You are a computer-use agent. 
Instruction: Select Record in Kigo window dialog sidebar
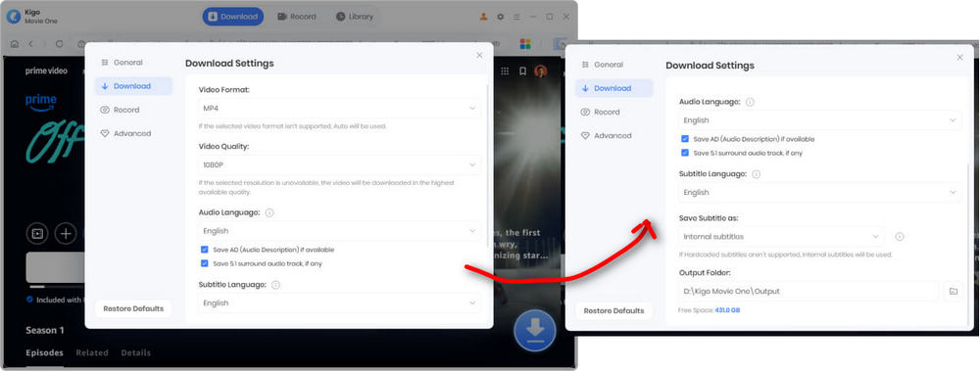[133, 110]
